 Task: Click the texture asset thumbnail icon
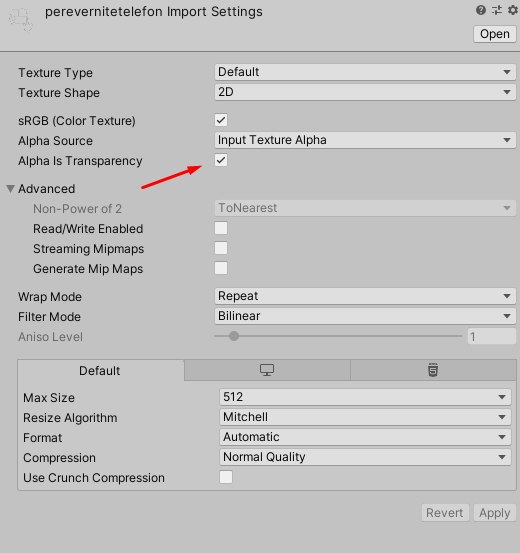click(x=20, y=19)
